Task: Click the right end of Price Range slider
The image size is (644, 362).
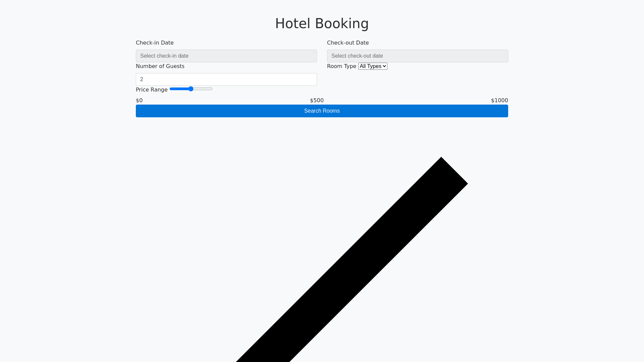Action: click(211, 89)
